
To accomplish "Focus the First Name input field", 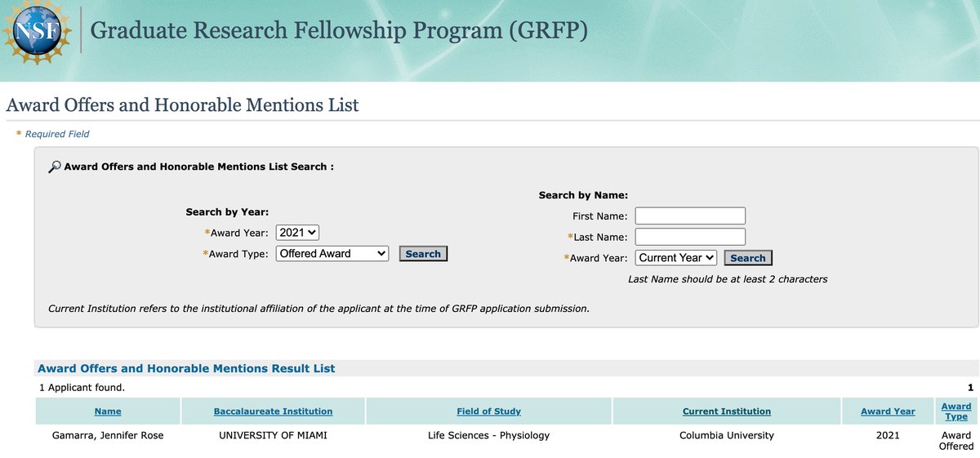I will click(x=690, y=216).
